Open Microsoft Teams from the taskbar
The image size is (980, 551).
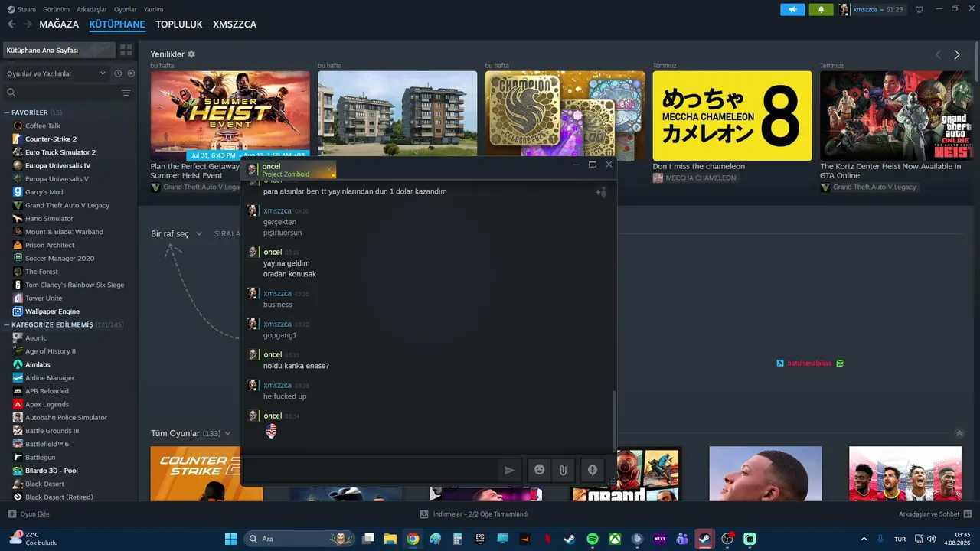pos(682,539)
